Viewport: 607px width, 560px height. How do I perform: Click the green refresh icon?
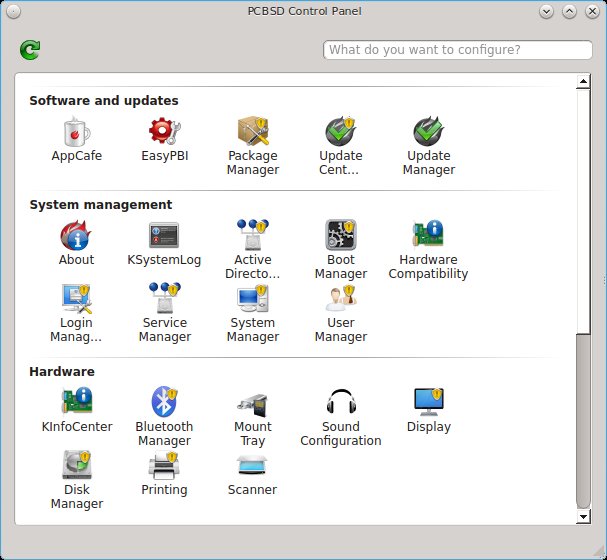click(x=30, y=50)
